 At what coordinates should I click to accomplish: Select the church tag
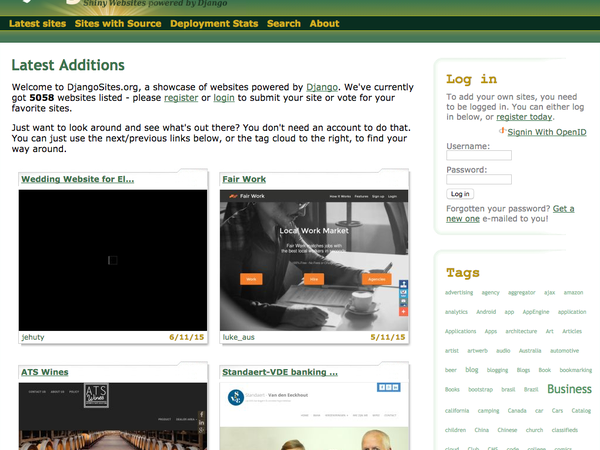(x=534, y=430)
